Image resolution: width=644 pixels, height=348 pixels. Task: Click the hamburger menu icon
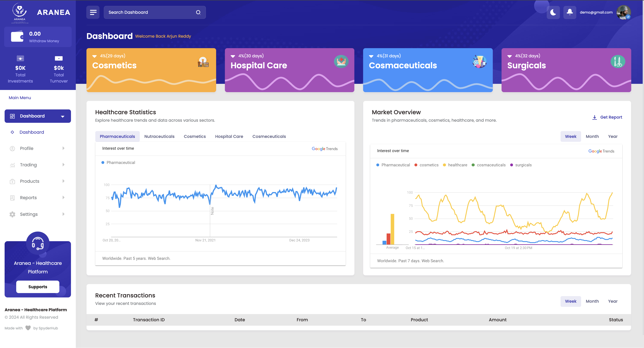point(93,12)
